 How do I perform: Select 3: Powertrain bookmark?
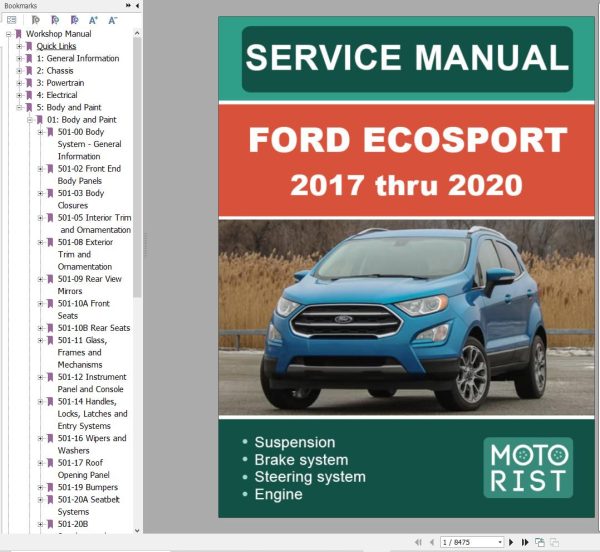click(x=60, y=83)
